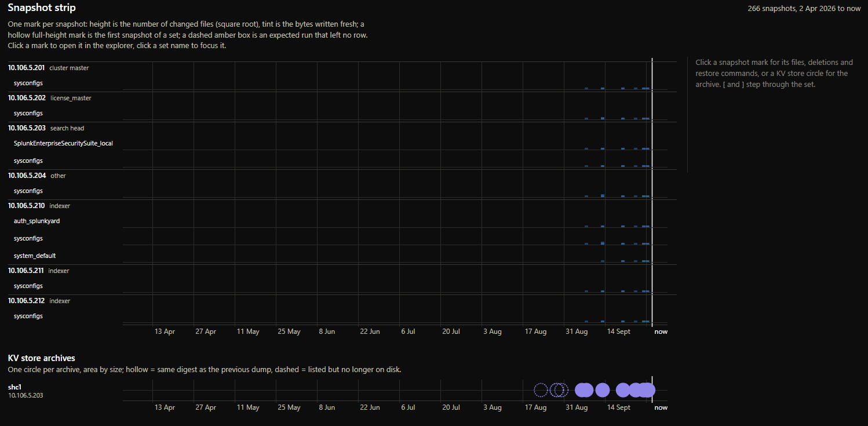Select host 10.106.5.201 cluster master label
Screen dimensions: 868x426
tap(49, 68)
